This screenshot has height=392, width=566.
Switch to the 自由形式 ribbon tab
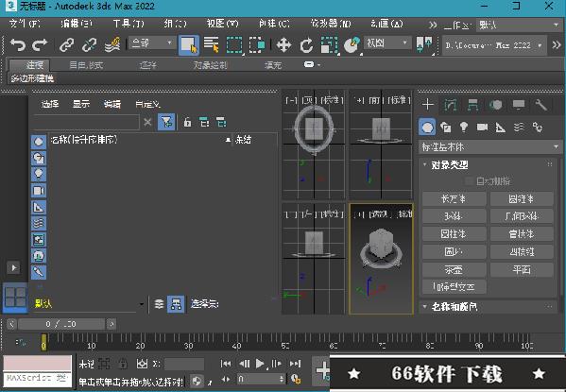click(x=86, y=65)
